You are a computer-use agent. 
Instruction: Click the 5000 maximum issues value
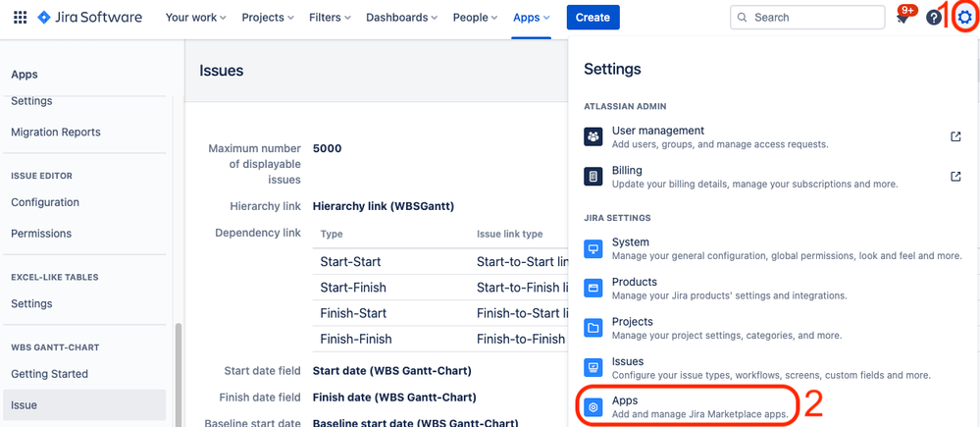(x=327, y=149)
